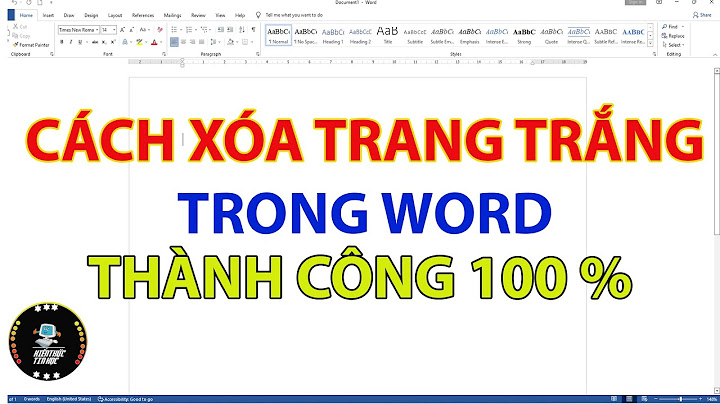Image resolution: width=720 pixels, height=404 pixels.
Task: Open the Mailings tab
Action: (173, 15)
